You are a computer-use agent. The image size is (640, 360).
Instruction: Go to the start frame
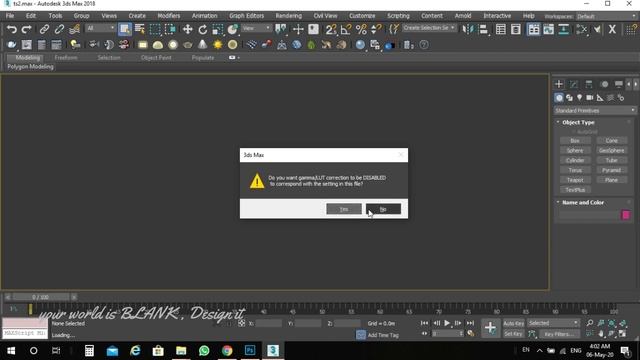(424, 323)
